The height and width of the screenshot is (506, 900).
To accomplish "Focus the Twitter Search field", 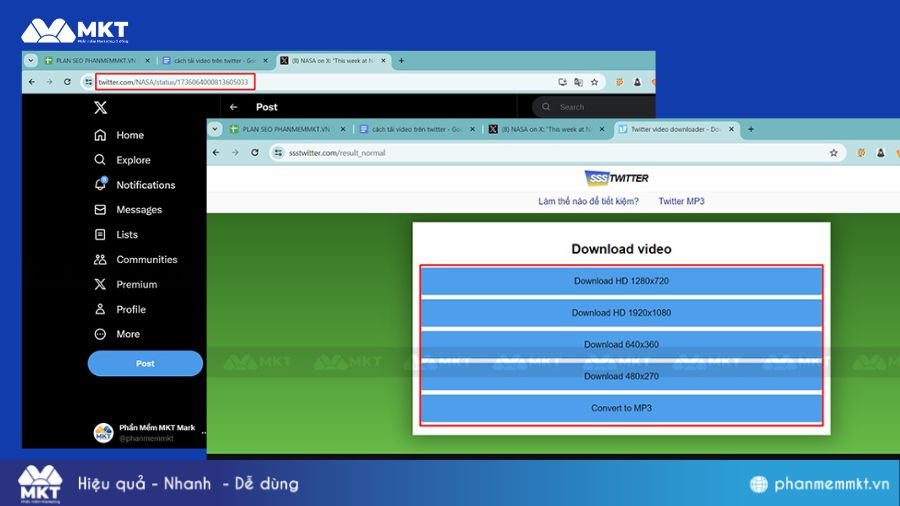I will point(594,107).
